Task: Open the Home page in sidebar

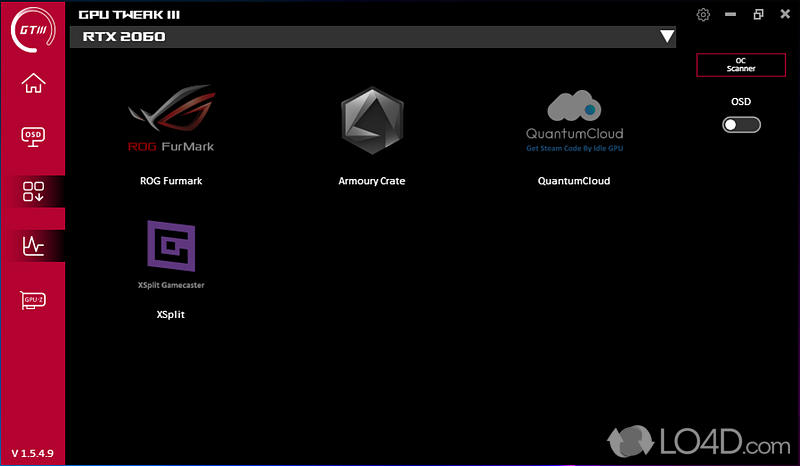Action: [33, 83]
